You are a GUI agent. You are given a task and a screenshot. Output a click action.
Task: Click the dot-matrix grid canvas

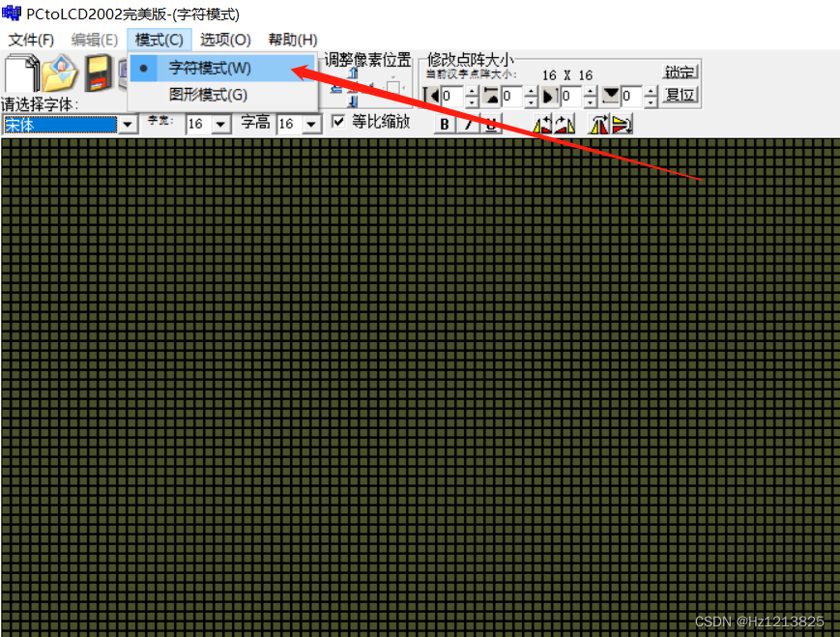click(420, 388)
